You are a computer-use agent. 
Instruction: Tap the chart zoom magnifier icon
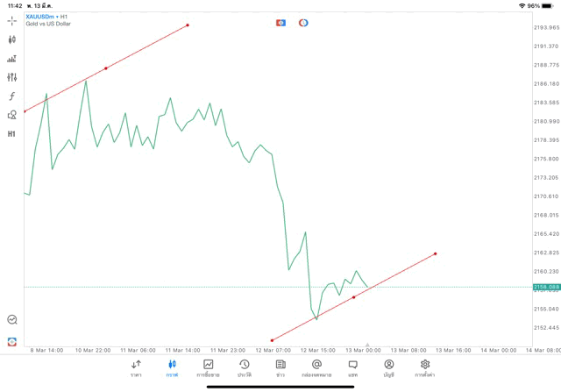click(12, 319)
